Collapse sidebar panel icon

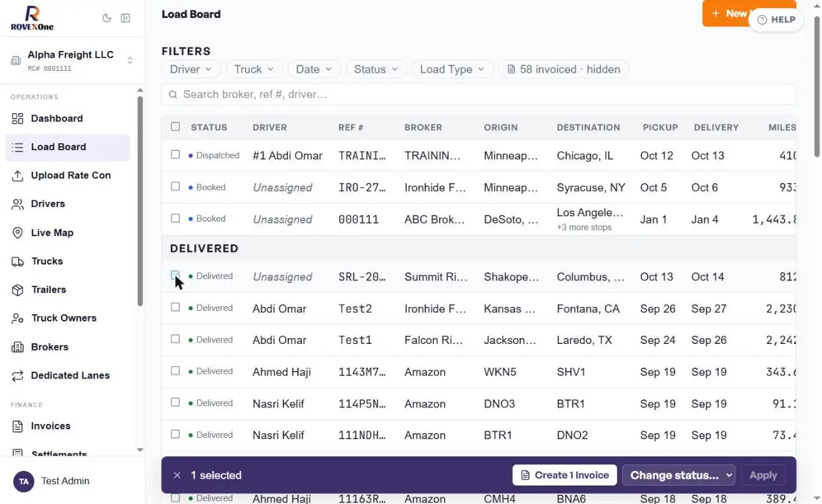(125, 19)
